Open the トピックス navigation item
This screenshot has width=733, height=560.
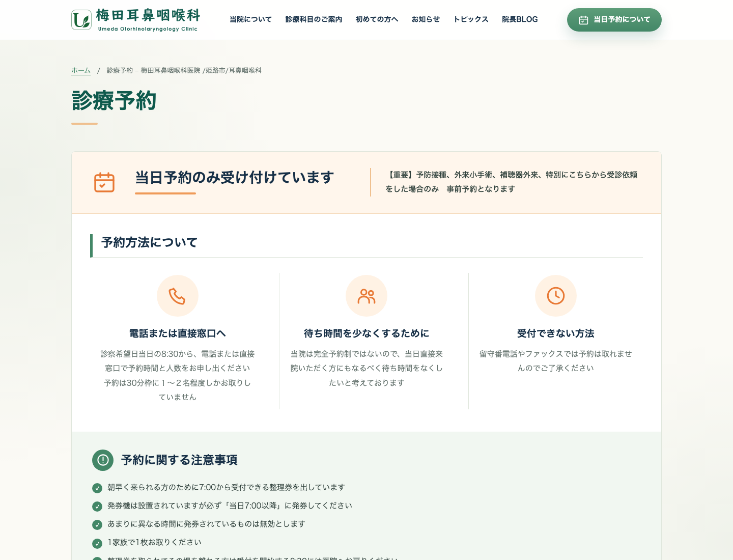[x=471, y=19]
